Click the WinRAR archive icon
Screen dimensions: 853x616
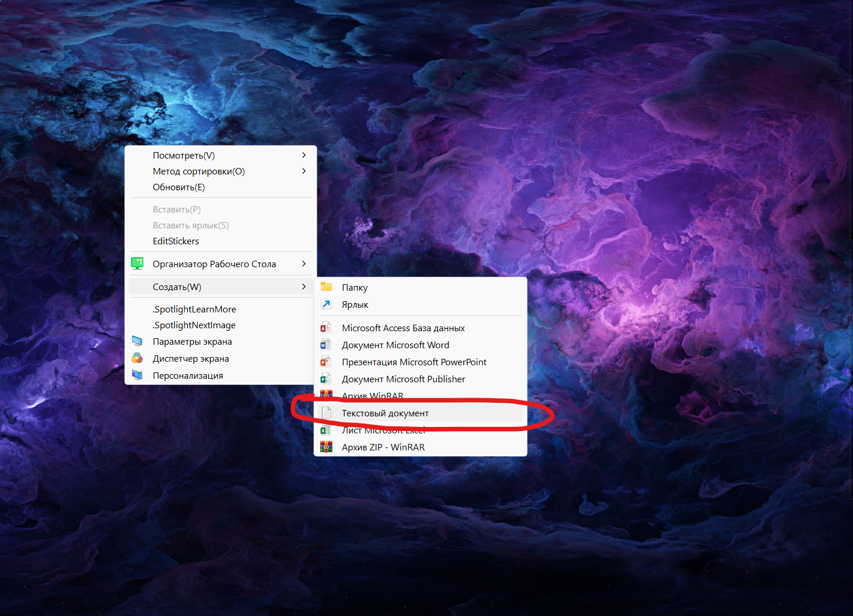pyautogui.click(x=326, y=395)
